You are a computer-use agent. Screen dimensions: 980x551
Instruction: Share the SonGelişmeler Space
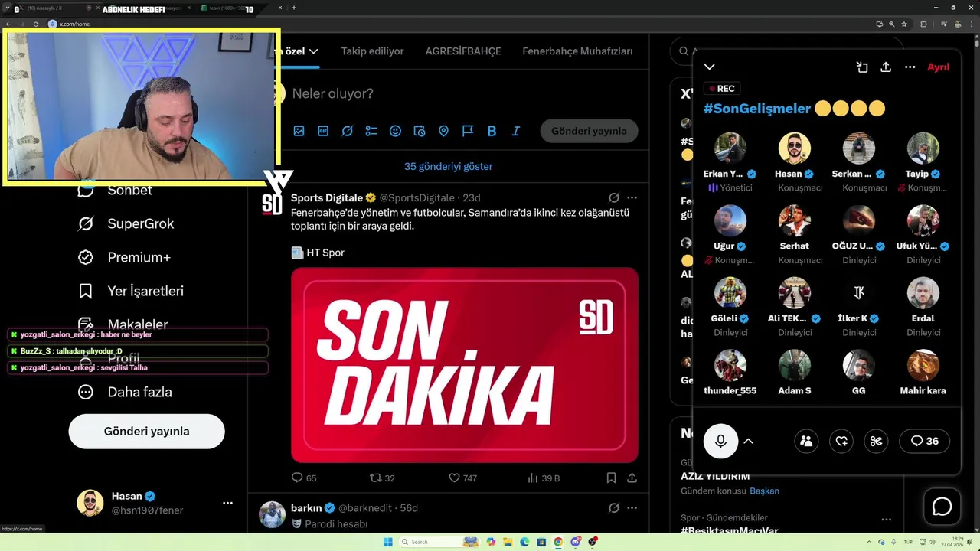point(886,67)
